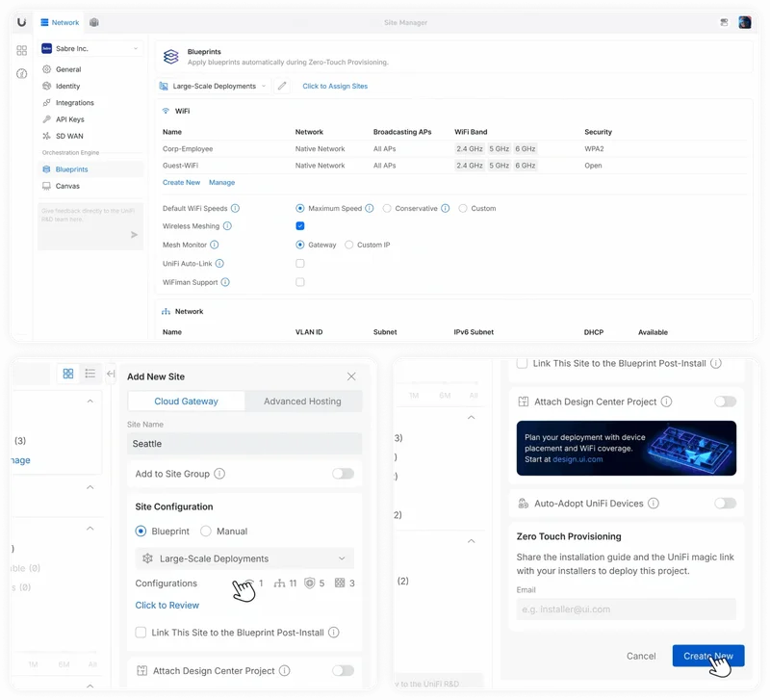The width and height of the screenshot is (770, 700).
Task: Click the installer Email input field
Action: click(x=627, y=609)
